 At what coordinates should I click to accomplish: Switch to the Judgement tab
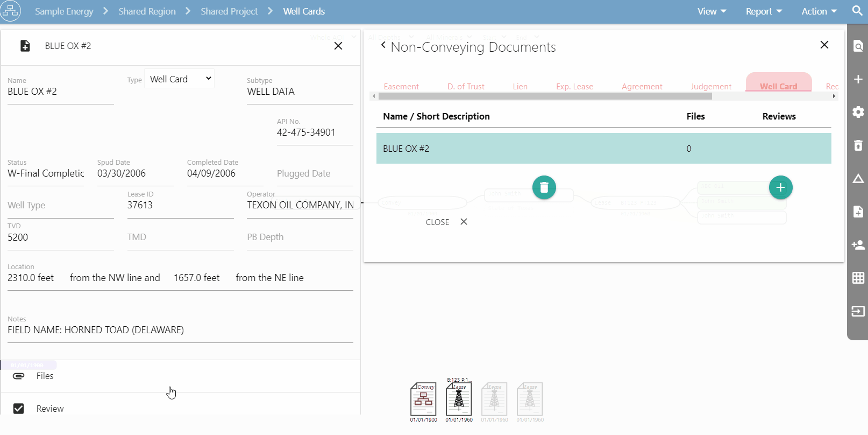(x=710, y=86)
